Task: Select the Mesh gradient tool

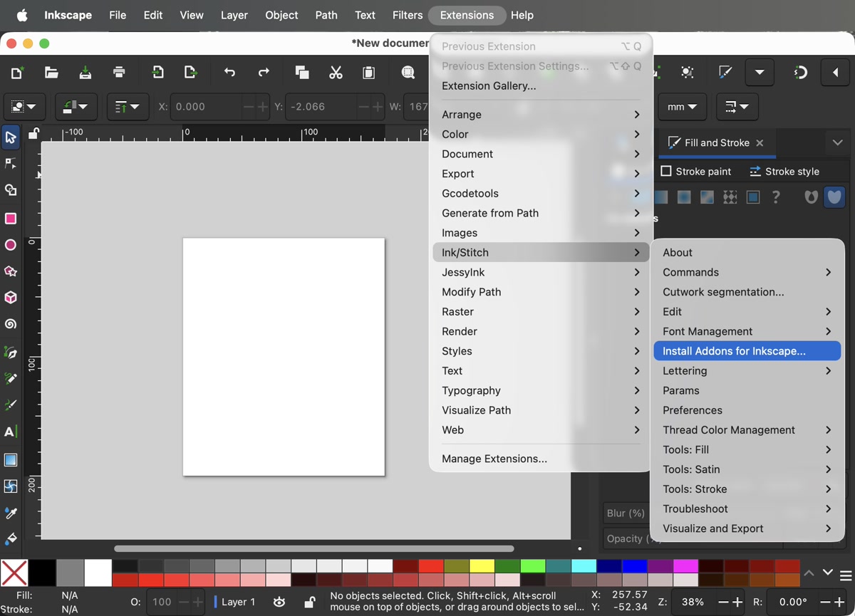Action: pyautogui.click(x=11, y=486)
